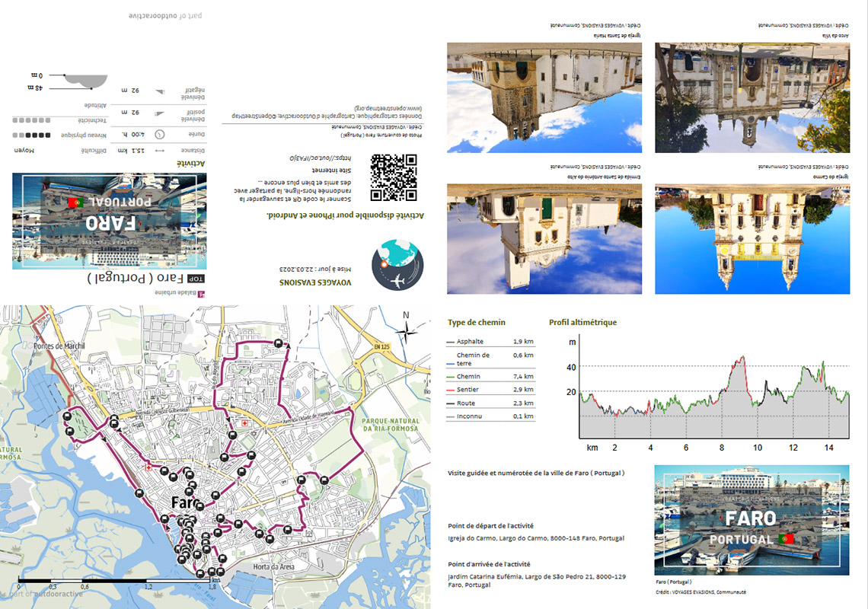This screenshot has height=609, width=868.
Task: Click the 'Horta da Areia' map label
Action: coord(273,567)
